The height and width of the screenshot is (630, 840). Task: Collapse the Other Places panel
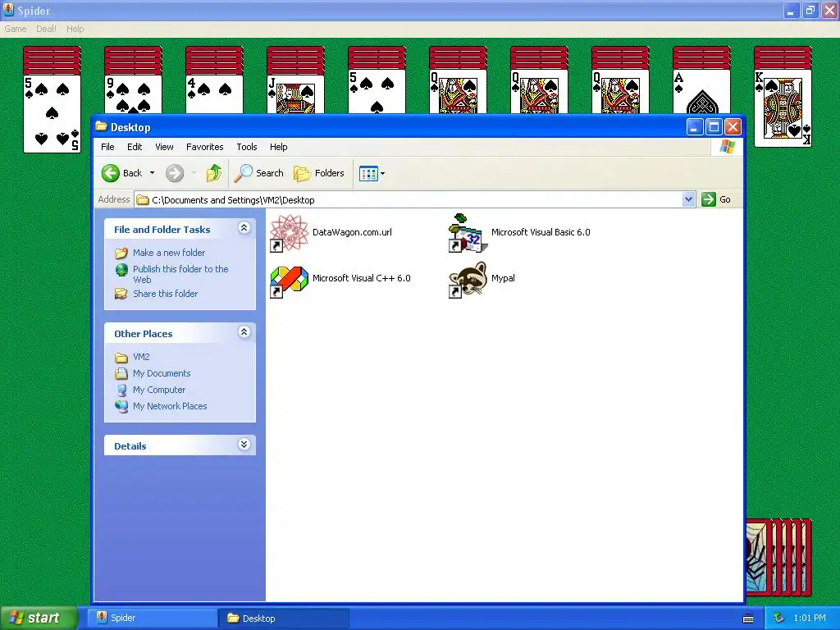(244, 333)
